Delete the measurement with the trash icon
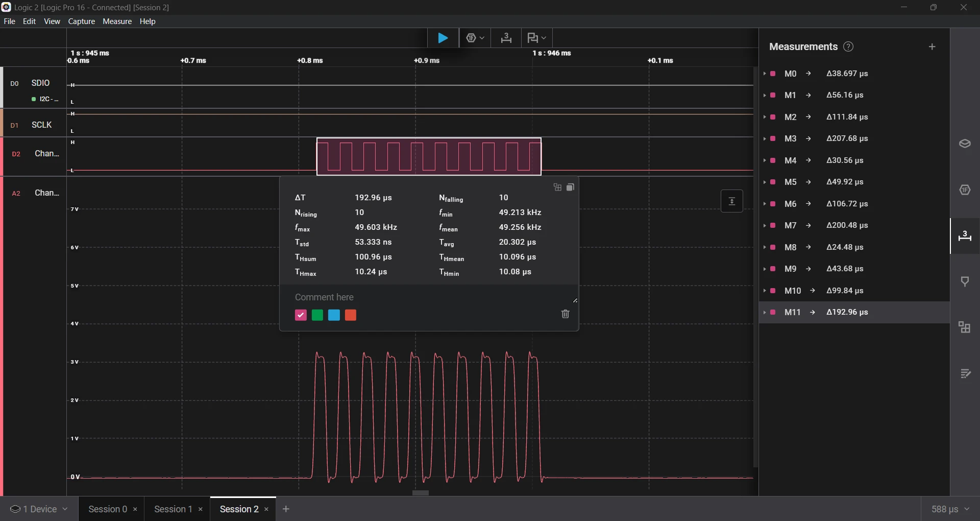This screenshot has width=980, height=521. (x=565, y=314)
